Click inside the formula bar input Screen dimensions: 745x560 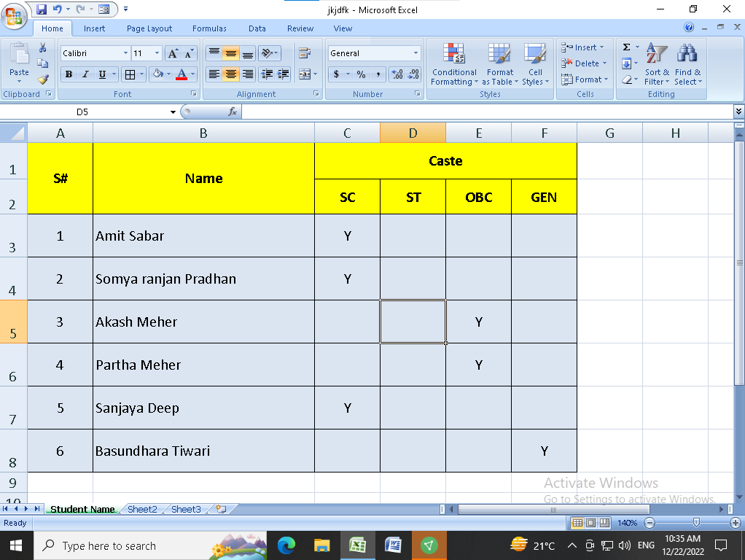481,112
